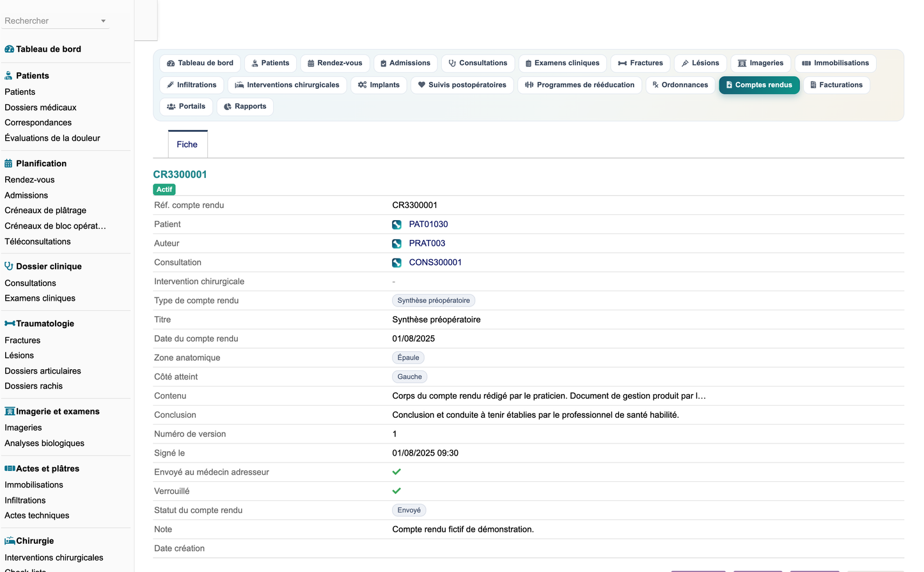The image size is (924, 572).
Task: Click the Dossier clinique stethoscope icon
Action: pos(9,266)
